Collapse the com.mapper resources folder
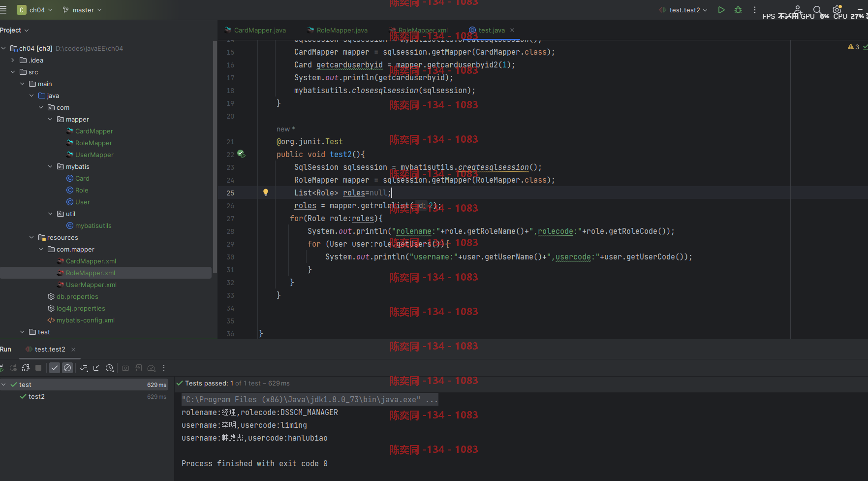The height and width of the screenshot is (481, 868). pos(41,249)
